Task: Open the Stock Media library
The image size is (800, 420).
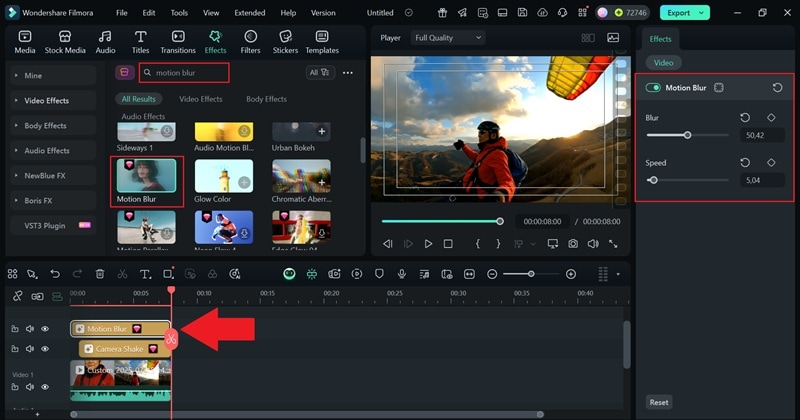Action: pos(65,42)
